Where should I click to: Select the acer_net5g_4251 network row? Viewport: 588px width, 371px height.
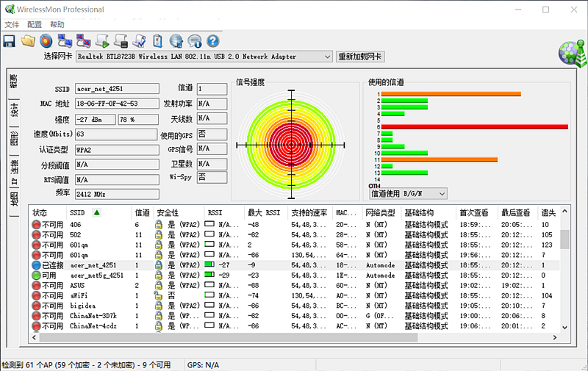pyautogui.click(x=97, y=275)
